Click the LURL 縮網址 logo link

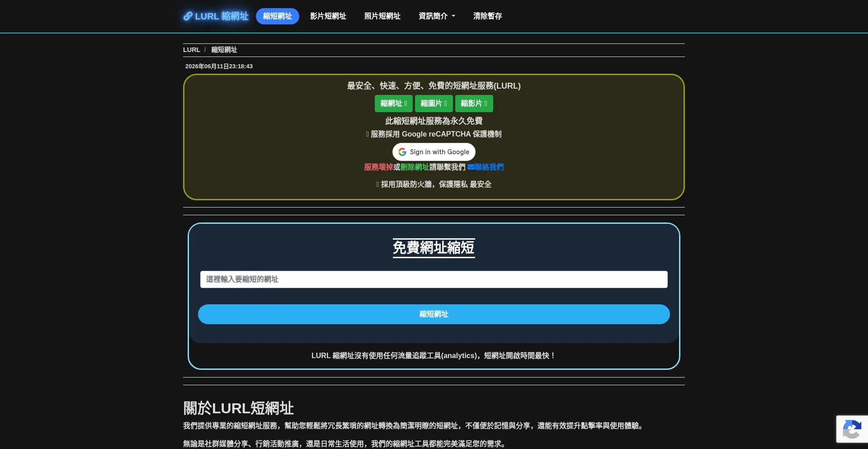click(x=216, y=16)
